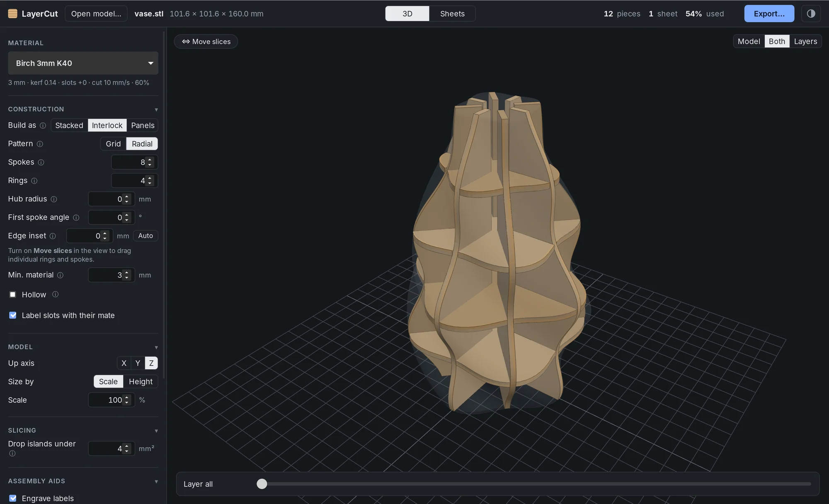Toggle the Engrave labels checkbox
The width and height of the screenshot is (829, 504).
[x=13, y=498]
